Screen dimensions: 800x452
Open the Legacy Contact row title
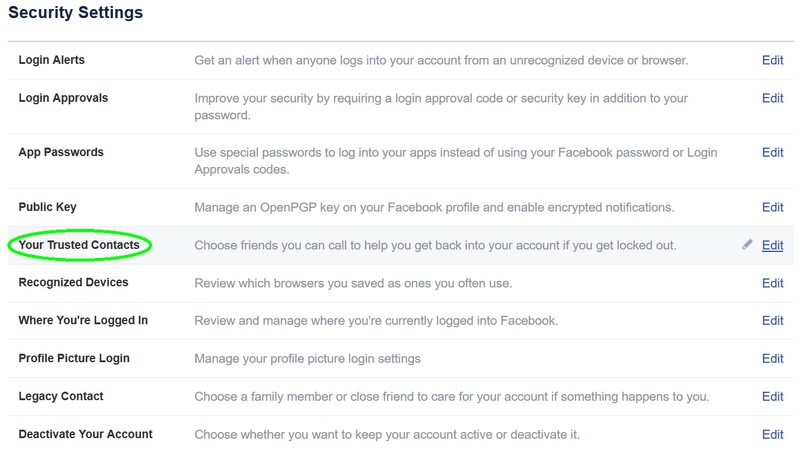coord(61,397)
